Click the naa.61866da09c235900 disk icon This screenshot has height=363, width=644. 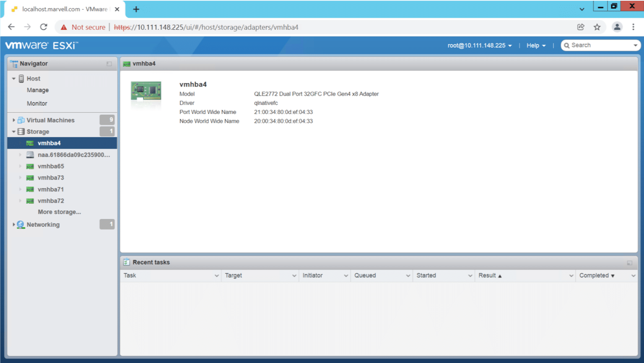tap(30, 155)
